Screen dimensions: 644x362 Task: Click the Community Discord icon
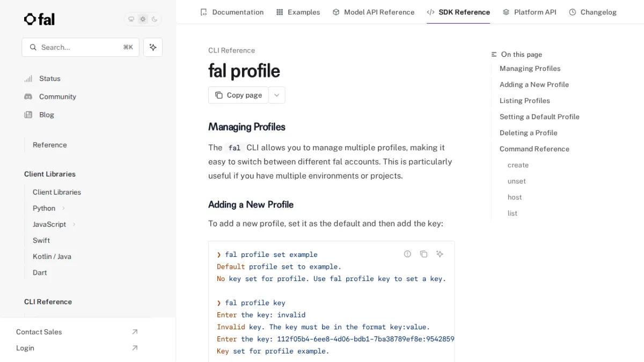[28, 97]
